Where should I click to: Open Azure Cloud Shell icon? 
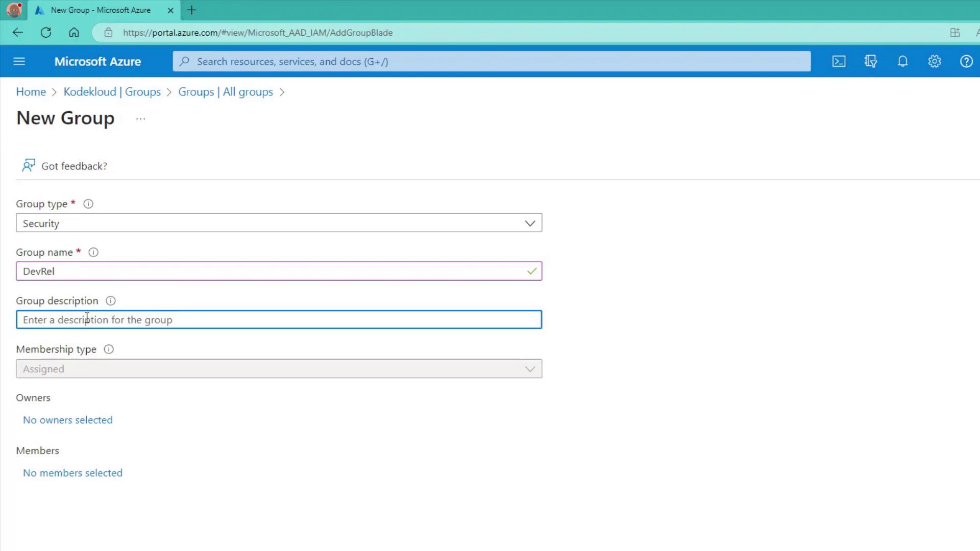pyautogui.click(x=839, y=61)
